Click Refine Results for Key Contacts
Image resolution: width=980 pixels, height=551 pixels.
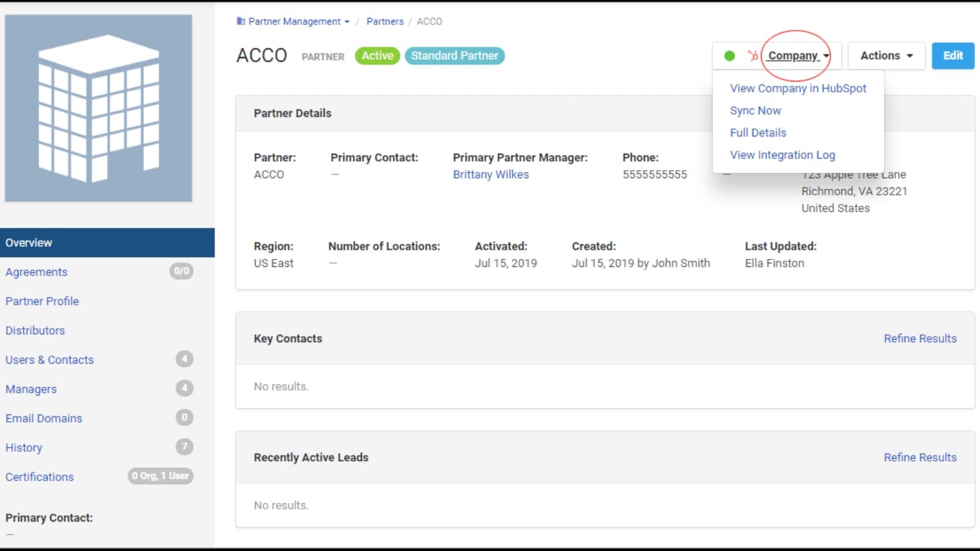click(919, 339)
